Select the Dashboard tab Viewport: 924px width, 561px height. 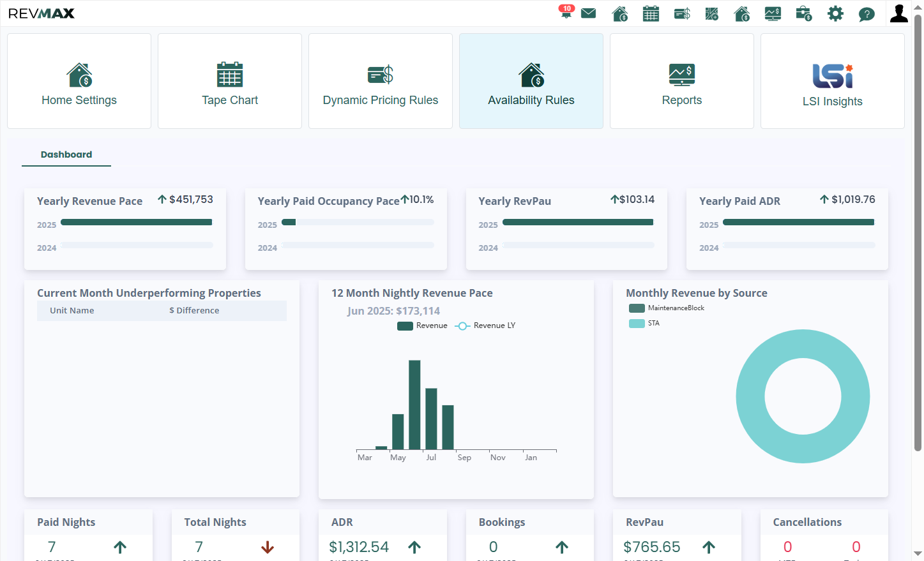tap(66, 155)
